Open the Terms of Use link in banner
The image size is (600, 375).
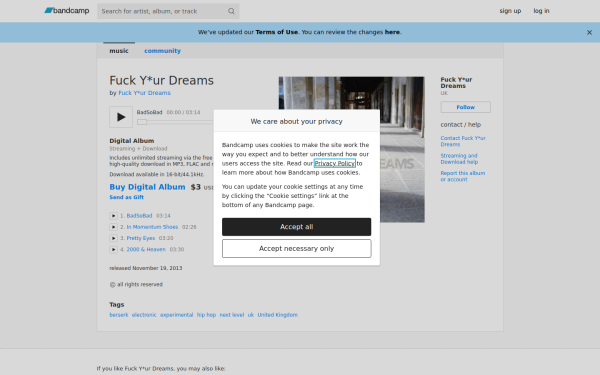(x=277, y=32)
